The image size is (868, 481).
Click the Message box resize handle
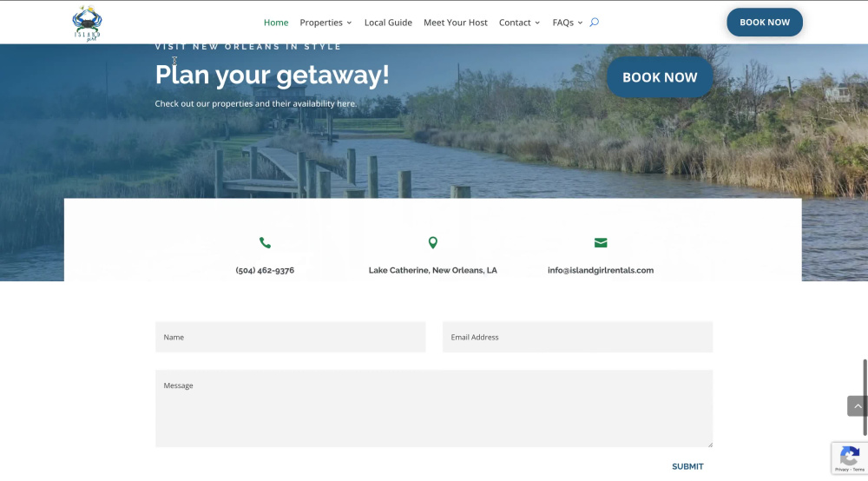[x=710, y=444]
